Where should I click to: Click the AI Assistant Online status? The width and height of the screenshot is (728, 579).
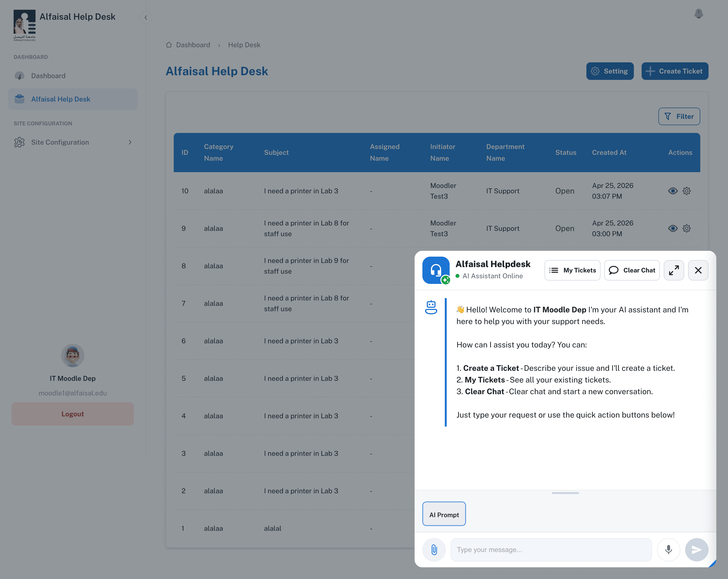point(489,276)
